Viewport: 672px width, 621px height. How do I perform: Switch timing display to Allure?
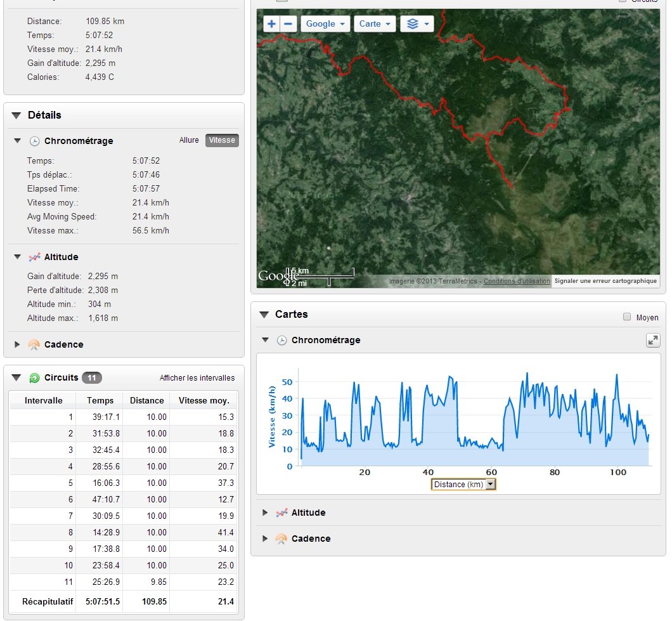click(189, 140)
